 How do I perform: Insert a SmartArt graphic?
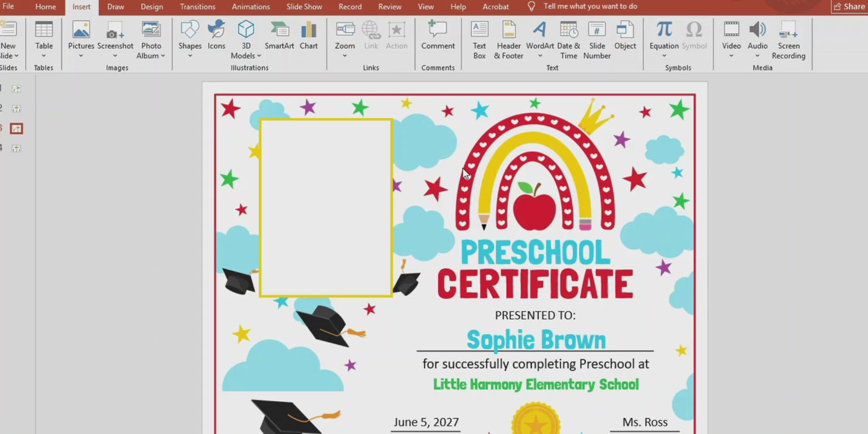point(279,36)
